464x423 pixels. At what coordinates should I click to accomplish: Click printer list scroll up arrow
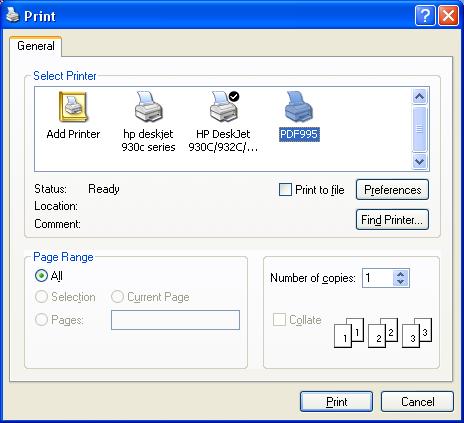point(419,97)
